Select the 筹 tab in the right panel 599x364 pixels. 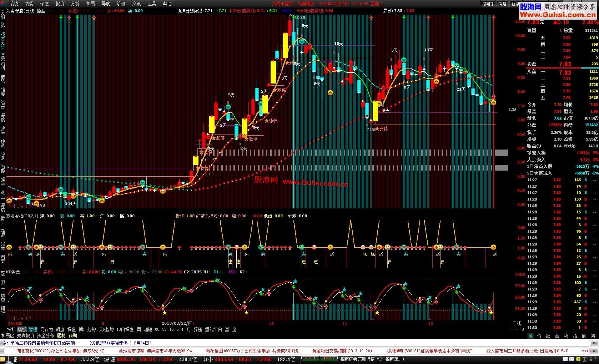click(x=593, y=335)
